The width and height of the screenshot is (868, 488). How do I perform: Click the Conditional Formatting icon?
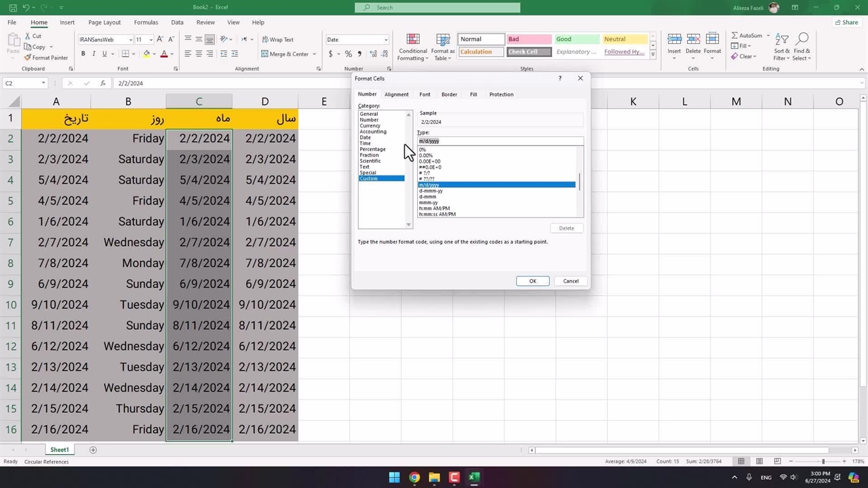point(412,39)
